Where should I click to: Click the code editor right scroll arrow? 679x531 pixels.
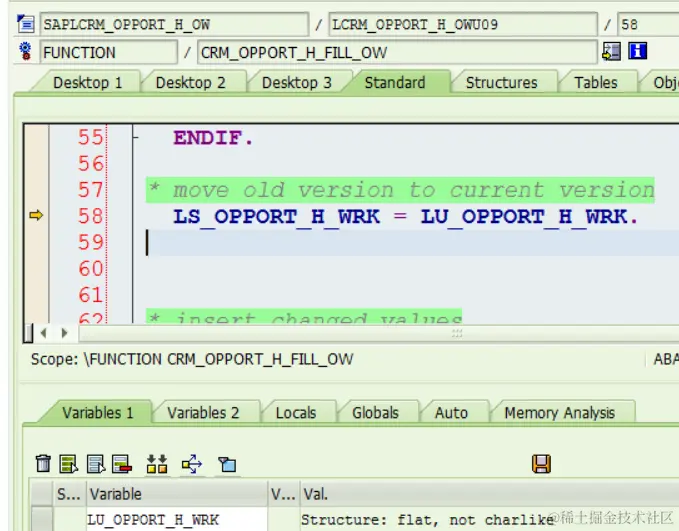(65, 333)
